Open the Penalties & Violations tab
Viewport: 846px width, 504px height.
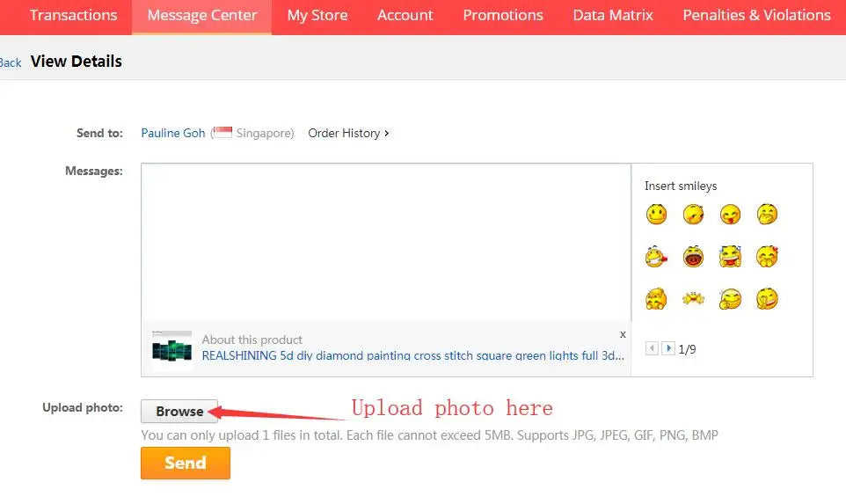click(x=756, y=16)
